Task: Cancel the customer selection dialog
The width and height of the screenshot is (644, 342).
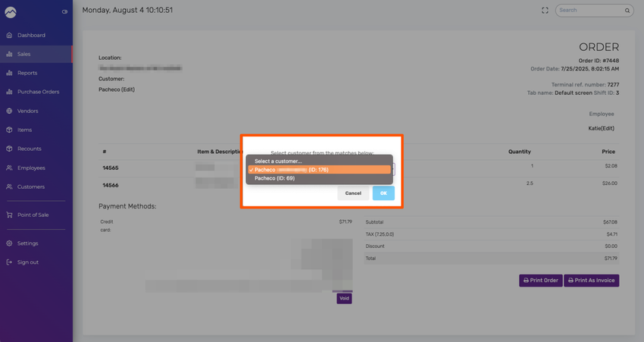Action: click(x=353, y=193)
